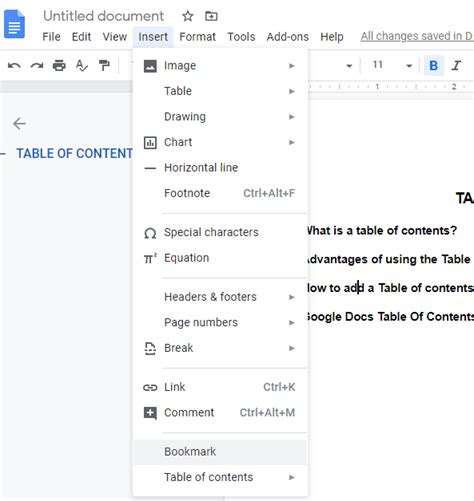Click All changes saved in Drive link
Screen dimensions: 474x501
[x=417, y=36]
